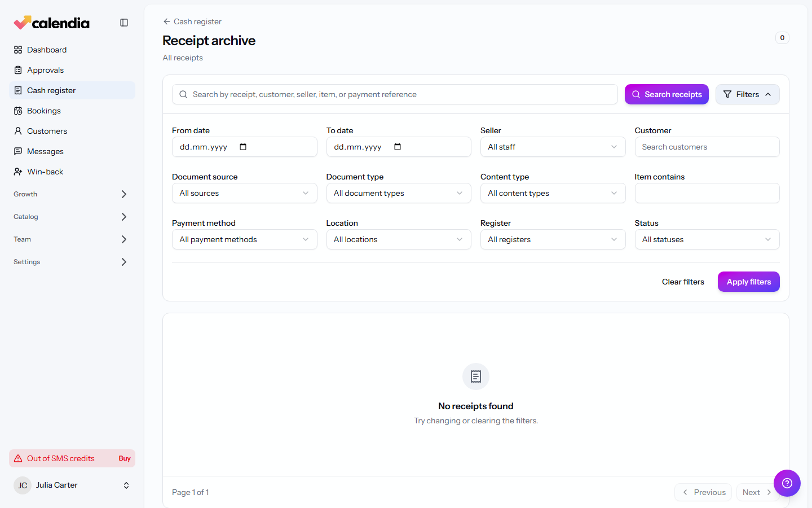The width and height of the screenshot is (812, 508).
Task: Open Dashboard in the sidebar
Action: click(x=72, y=50)
